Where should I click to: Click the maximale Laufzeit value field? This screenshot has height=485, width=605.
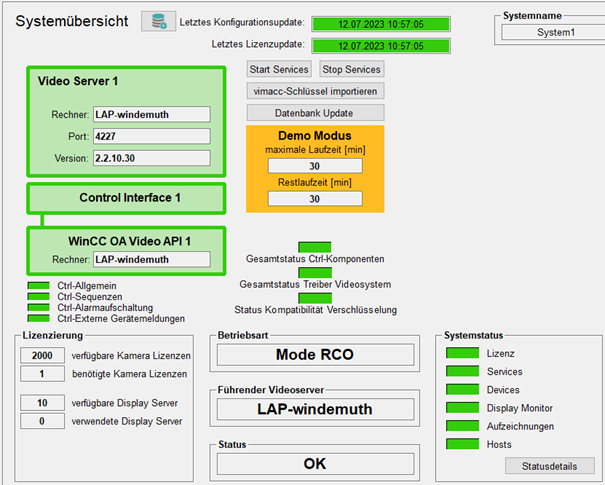314,166
